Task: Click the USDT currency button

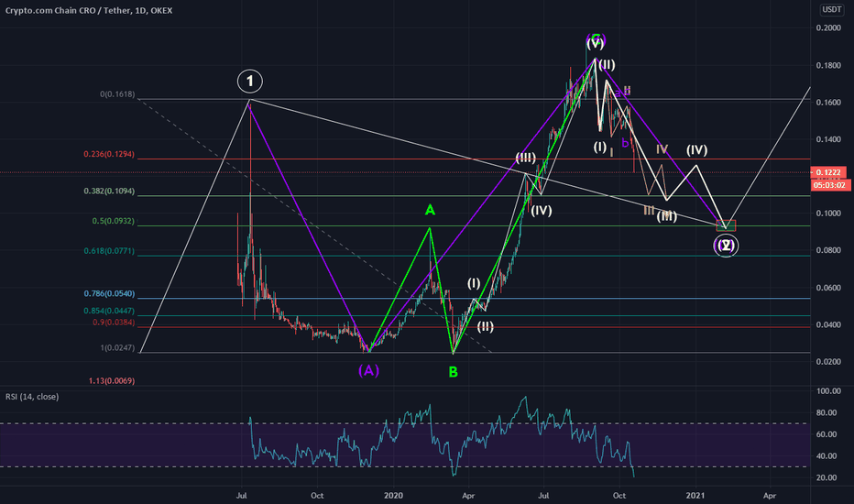Action: click(x=832, y=9)
